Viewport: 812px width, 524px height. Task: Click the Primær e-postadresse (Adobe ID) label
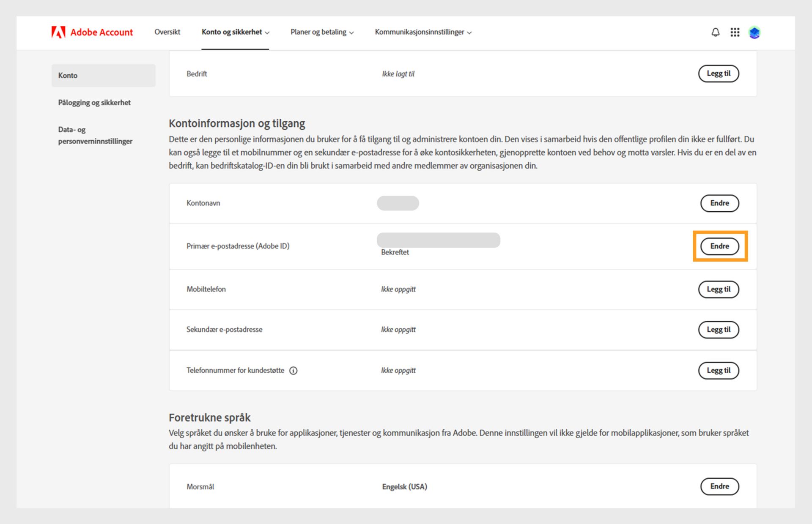tap(238, 246)
